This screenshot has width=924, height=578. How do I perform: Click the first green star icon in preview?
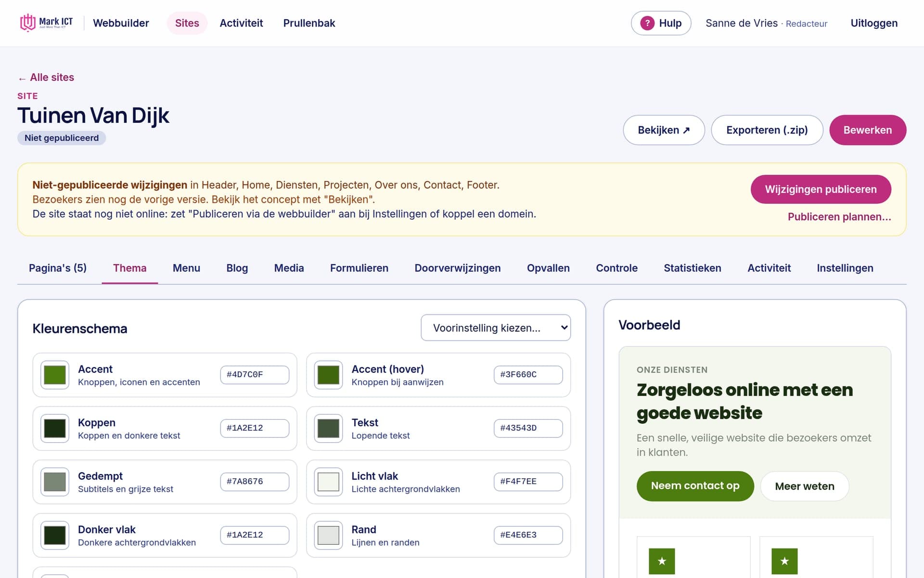pyautogui.click(x=662, y=561)
